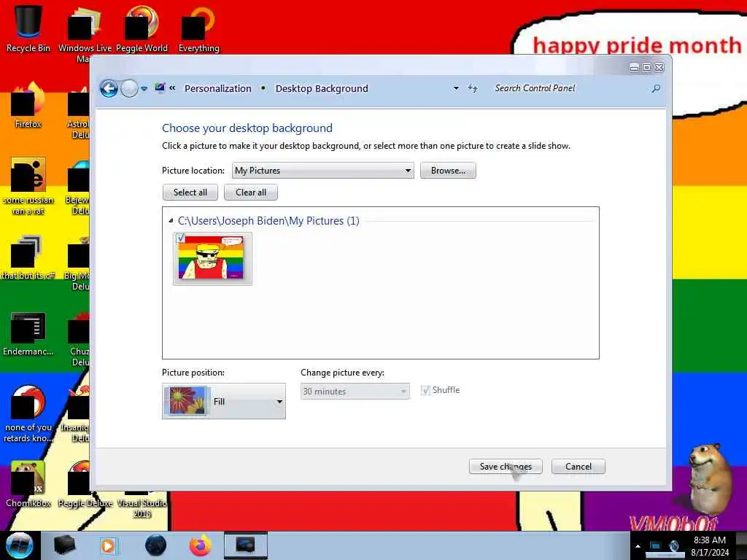
Task: Select the Endermanc... desktop icon
Action: coord(28,333)
